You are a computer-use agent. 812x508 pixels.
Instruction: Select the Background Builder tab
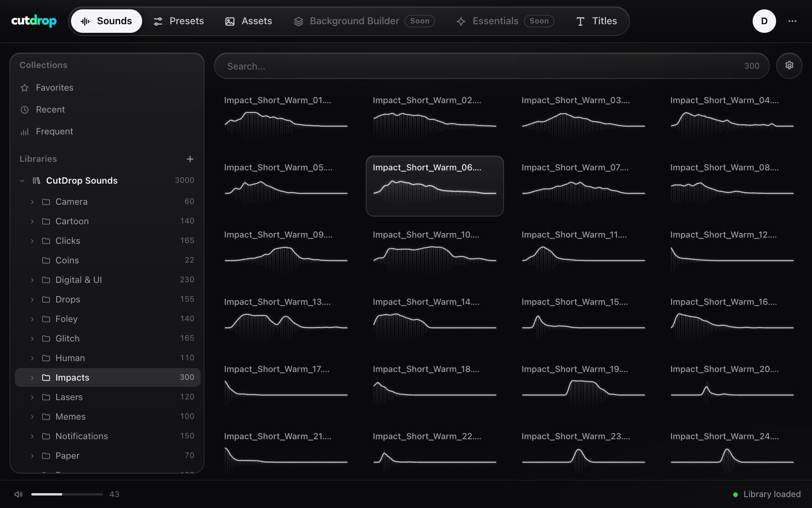click(364, 21)
